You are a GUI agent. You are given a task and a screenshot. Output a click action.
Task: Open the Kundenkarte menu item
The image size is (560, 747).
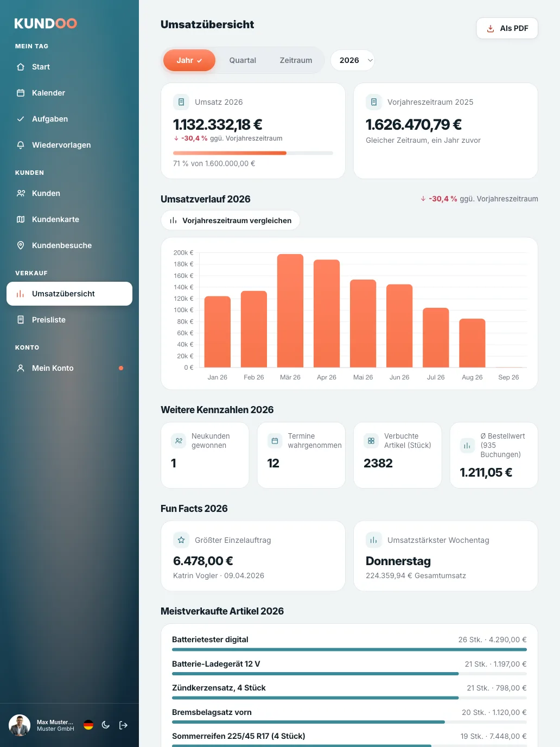point(69,219)
